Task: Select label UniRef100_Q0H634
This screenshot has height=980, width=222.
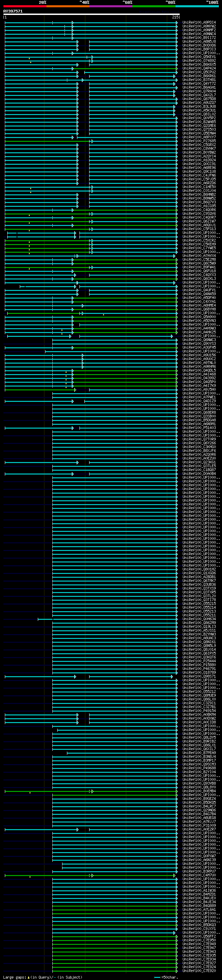Action: tap(199, 619)
